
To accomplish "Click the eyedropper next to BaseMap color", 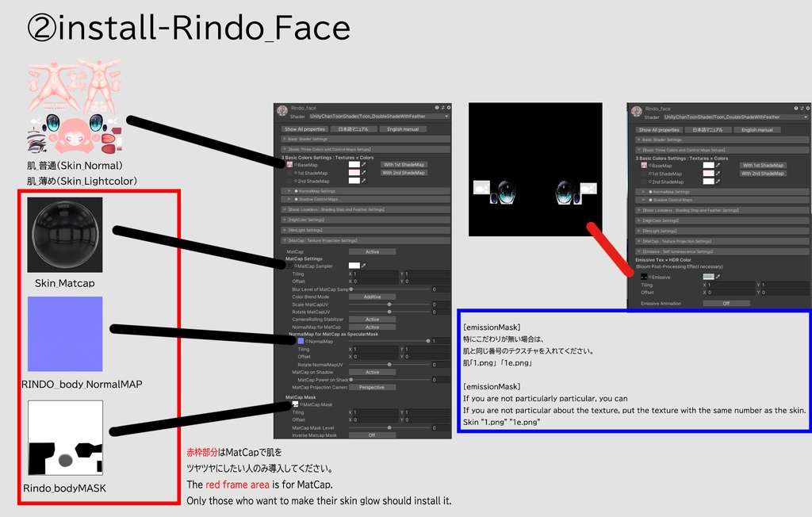I will [x=364, y=165].
